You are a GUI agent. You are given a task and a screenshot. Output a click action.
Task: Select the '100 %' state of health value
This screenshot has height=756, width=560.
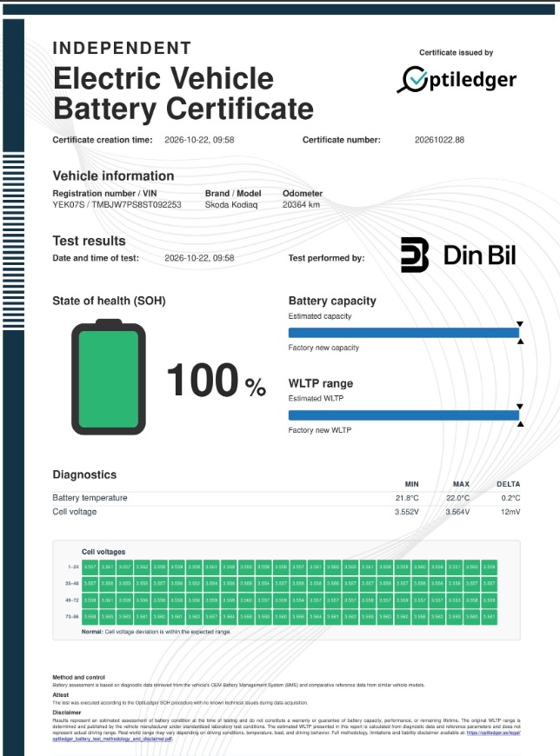217,381
